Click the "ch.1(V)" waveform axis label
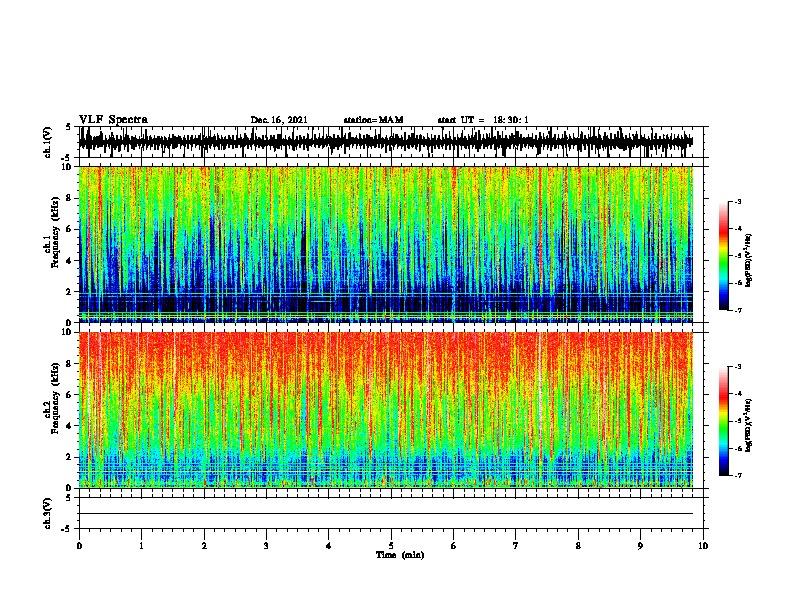Viewport: 792px width, 612px height. [x=48, y=142]
